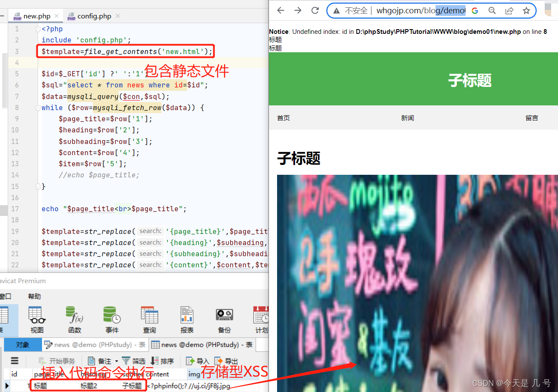Click the share page icon in address bar
The image size is (558, 392).
click(x=509, y=11)
